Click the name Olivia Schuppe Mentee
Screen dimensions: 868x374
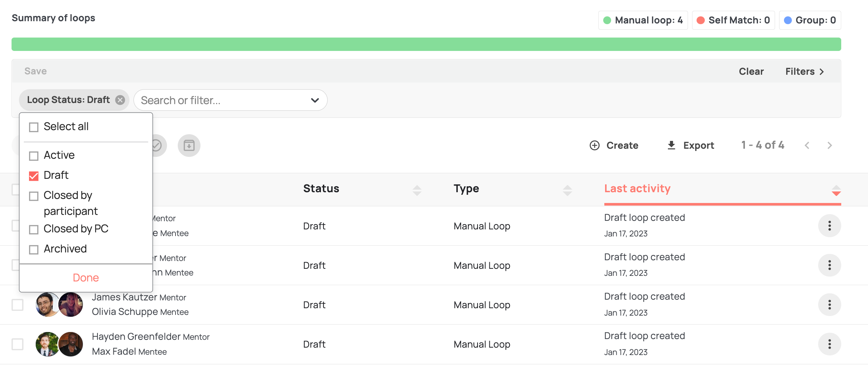(140, 312)
